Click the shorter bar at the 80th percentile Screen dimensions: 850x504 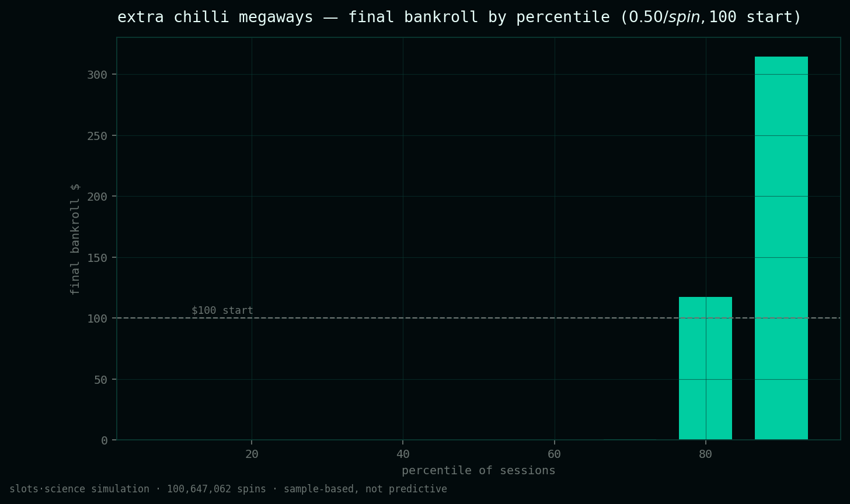pos(705,368)
